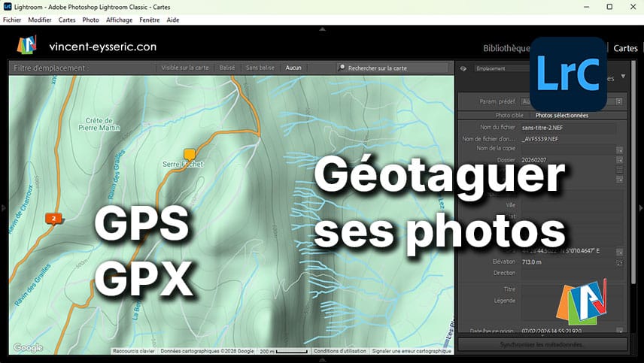
Task: Click the Lightroom title bar app icon
Action: pos(8,7)
